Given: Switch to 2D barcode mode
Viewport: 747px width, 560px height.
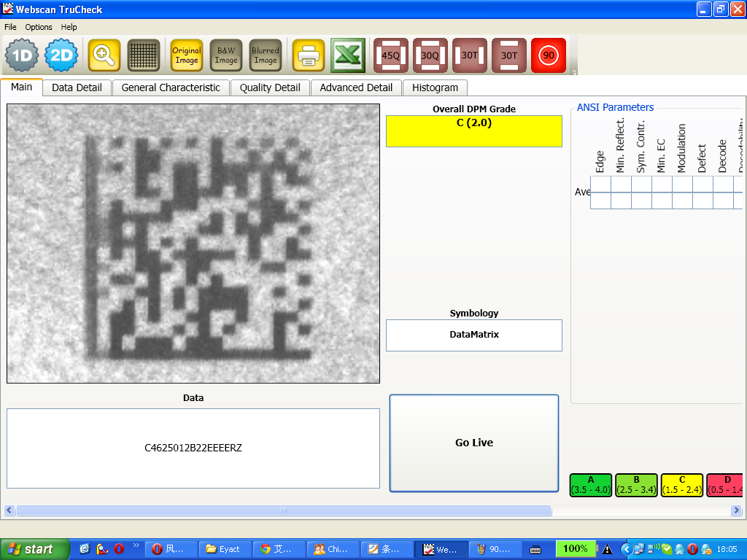Looking at the screenshot, I should coord(61,55).
